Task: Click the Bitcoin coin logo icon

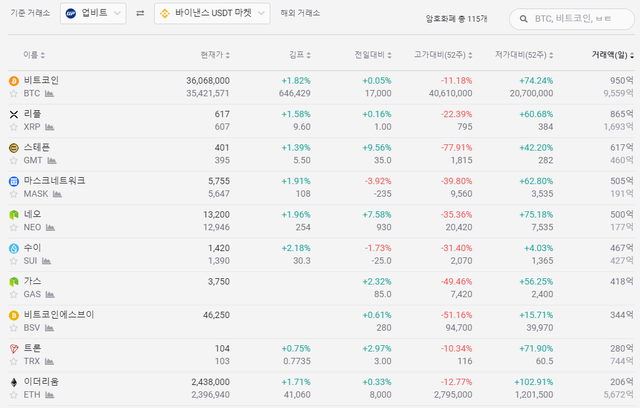Action: pos(14,81)
